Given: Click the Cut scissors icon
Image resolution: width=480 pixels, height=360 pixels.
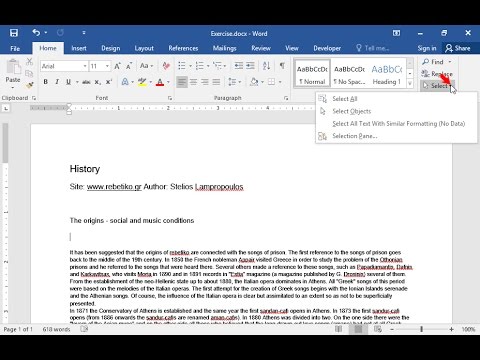Looking at the screenshot, I should tap(29, 62).
